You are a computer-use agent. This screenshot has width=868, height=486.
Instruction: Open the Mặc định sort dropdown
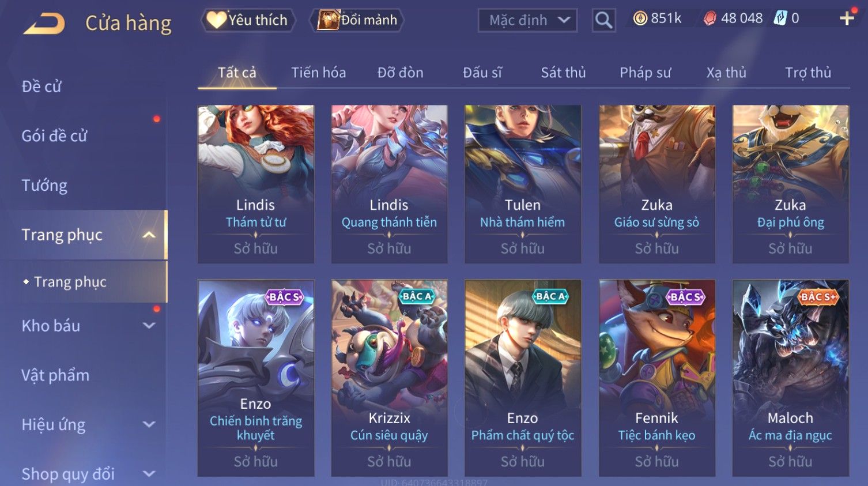[x=528, y=20]
